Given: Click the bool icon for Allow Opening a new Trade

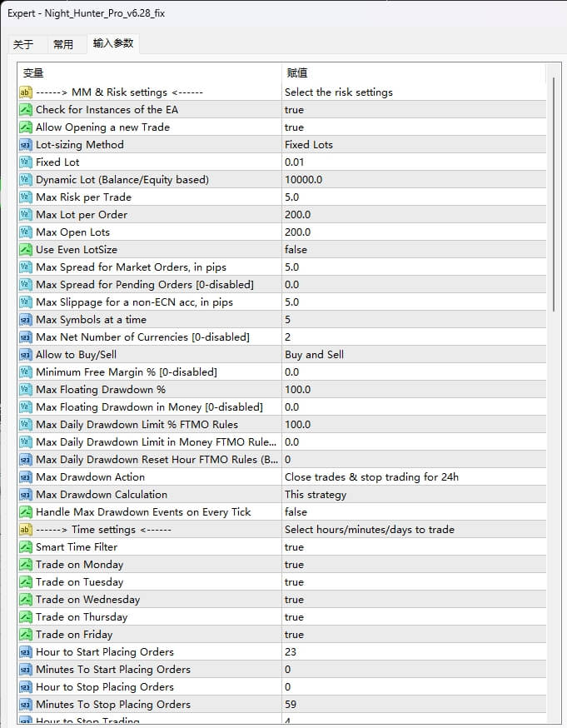Looking at the screenshot, I should (x=26, y=127).
